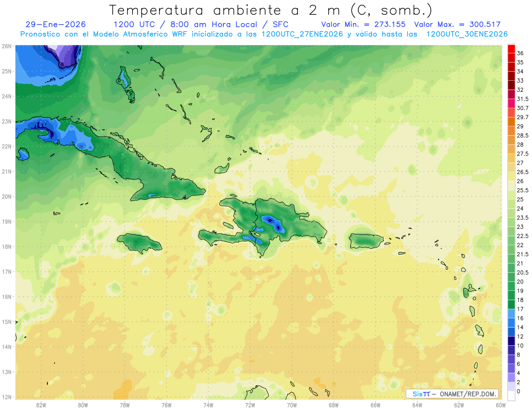This screenshot has height=411, width=532.
Task: Click the 22N latitude axis label
Action: [x=7, y=146]
